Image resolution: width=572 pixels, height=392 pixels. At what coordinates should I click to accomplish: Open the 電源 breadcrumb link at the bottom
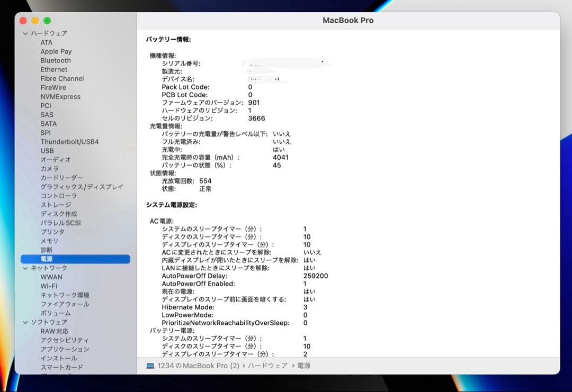(x=305, y=366)
